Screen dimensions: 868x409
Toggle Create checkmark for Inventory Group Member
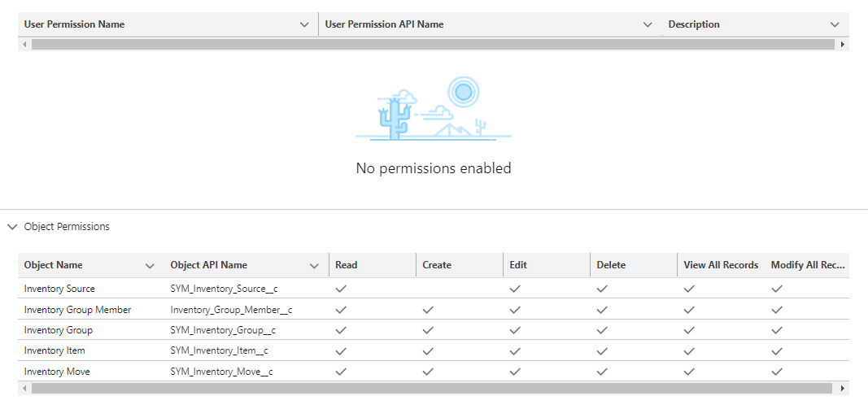coord(427,310)
